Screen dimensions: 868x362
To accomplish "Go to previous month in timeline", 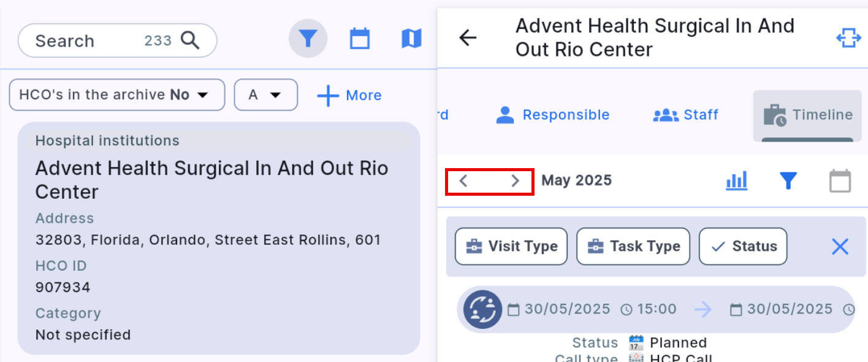I will 464,180.
